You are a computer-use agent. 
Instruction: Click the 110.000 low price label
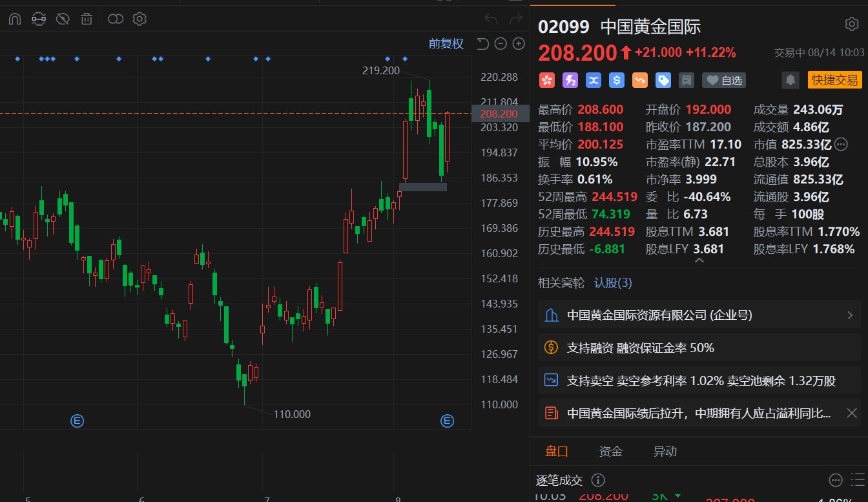[x=292, y=414]
